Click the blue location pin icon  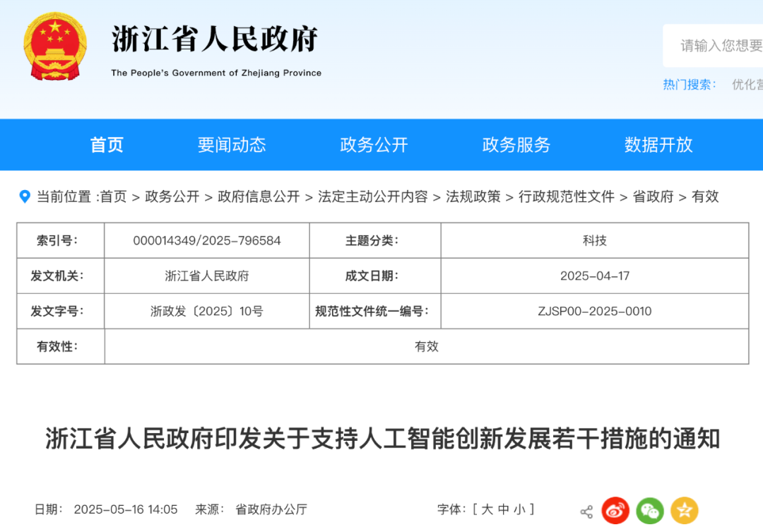tap(25, 196)
